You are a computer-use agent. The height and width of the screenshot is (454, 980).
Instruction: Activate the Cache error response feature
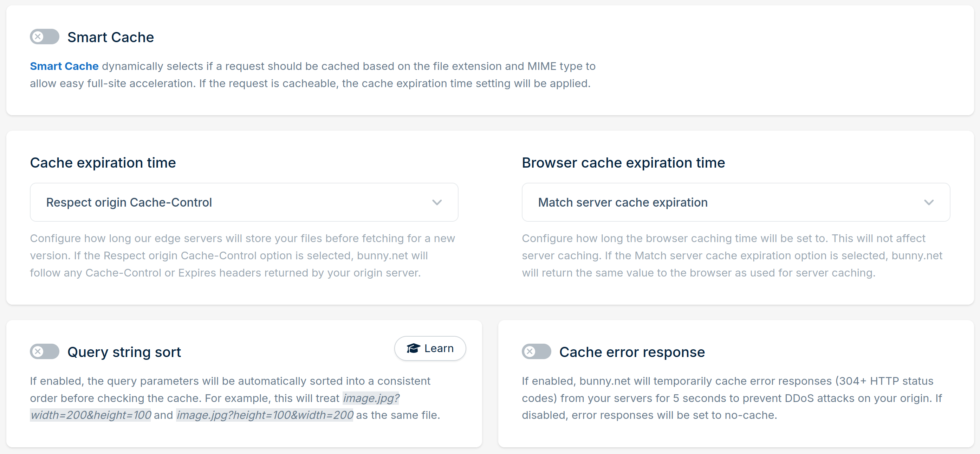[x=536, y=352]
